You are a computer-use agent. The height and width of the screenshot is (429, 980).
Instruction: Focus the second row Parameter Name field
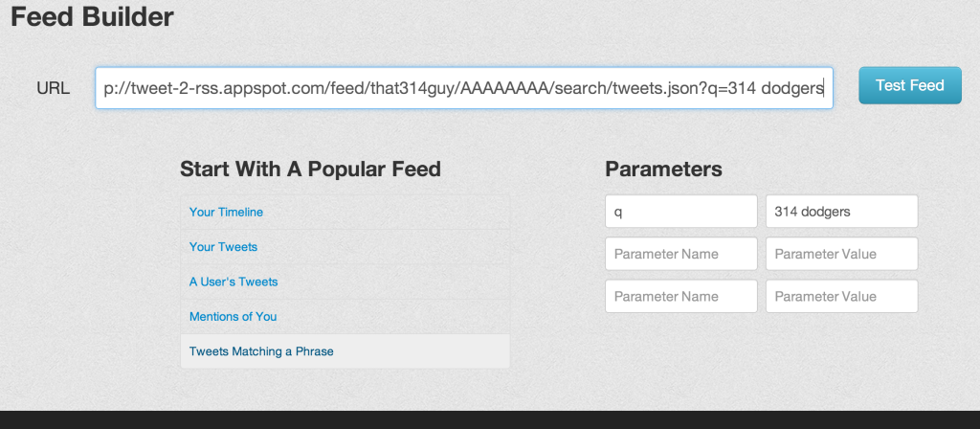(x=680, y=254)
